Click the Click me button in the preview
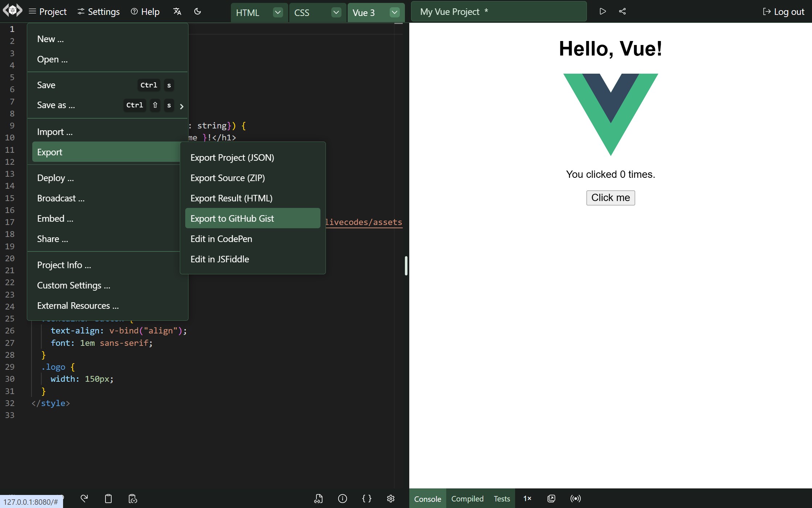Viewport: 812px width, 508px height. click(610, 197)
